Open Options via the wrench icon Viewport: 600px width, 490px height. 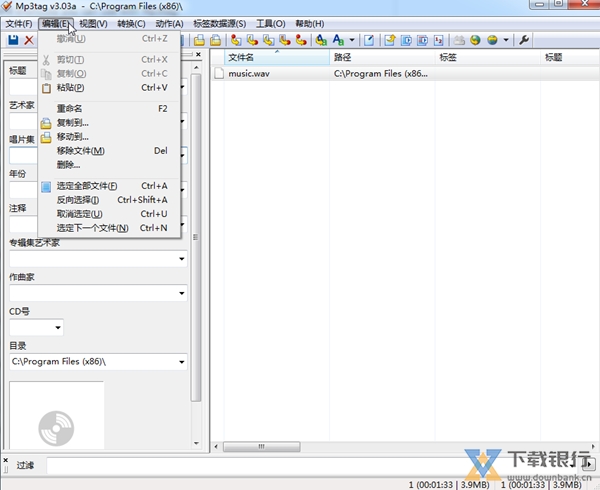(524, 40)
